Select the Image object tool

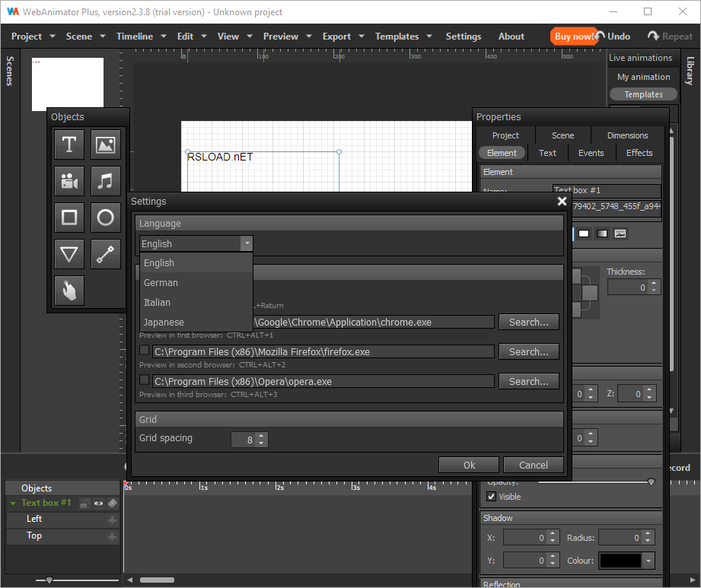106,144
